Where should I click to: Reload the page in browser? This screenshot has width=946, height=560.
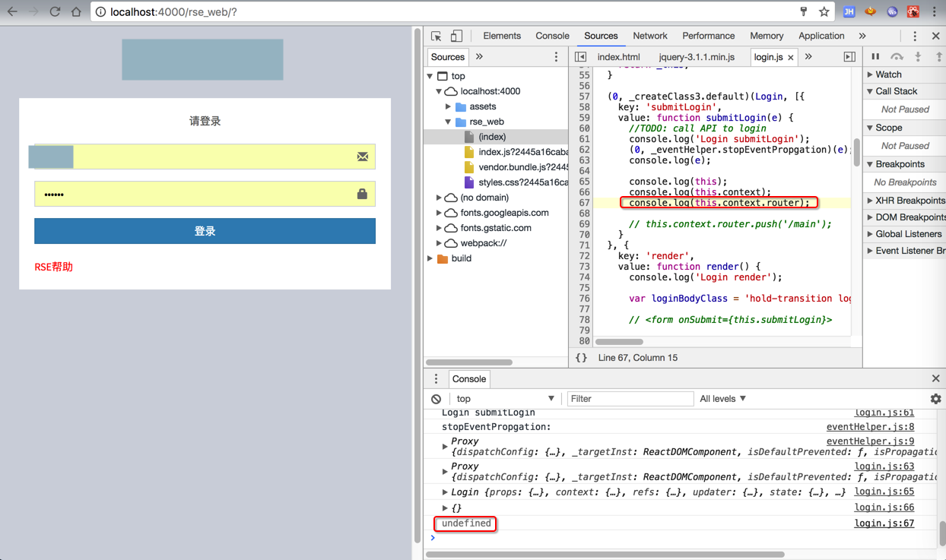[x=55, y=12]
